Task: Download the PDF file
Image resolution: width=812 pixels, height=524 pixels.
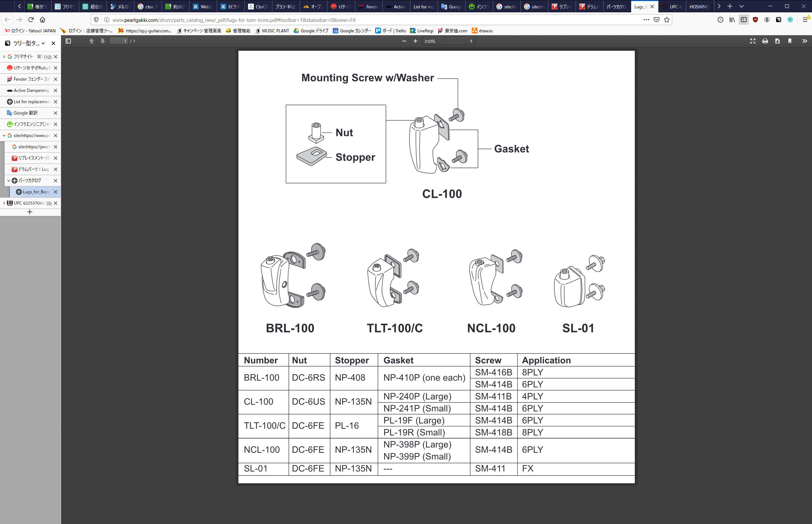Action: click(x=778, y=41)
